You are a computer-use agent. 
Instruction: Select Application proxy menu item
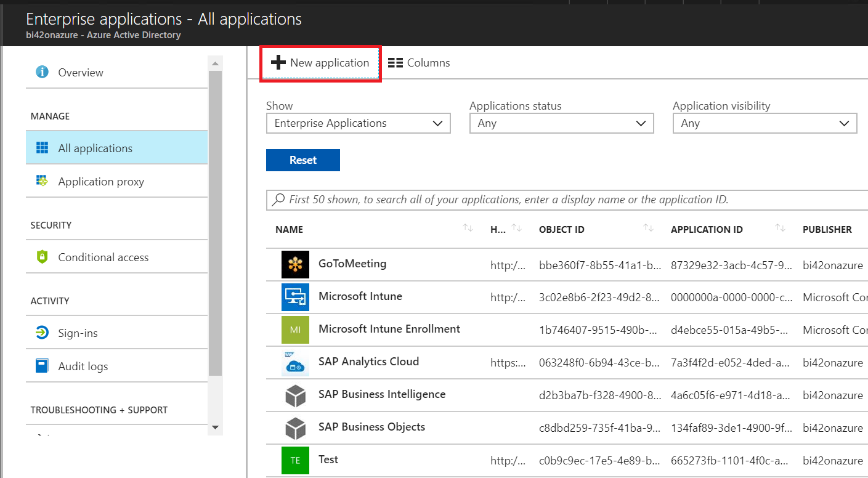101,182
